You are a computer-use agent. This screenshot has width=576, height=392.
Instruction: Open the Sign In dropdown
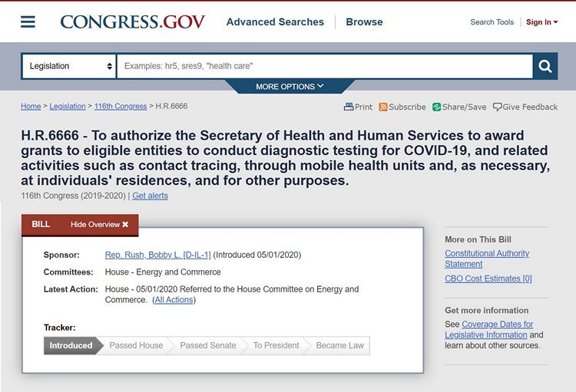click(542, 22)
